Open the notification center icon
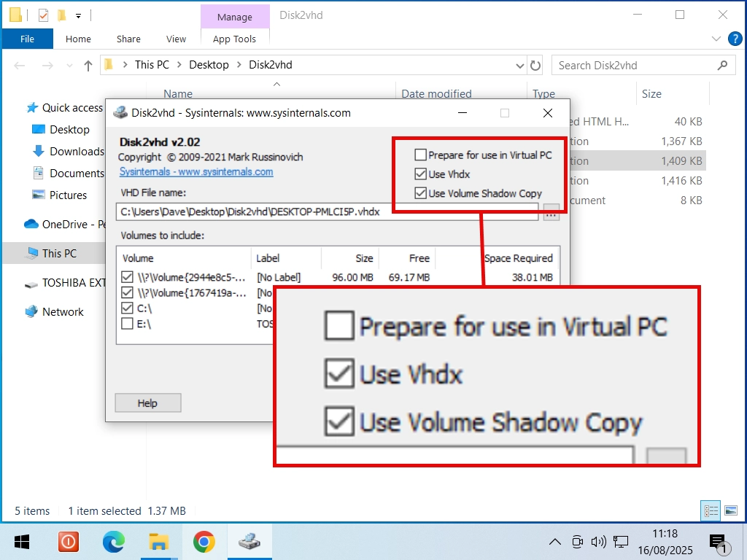 719,542
